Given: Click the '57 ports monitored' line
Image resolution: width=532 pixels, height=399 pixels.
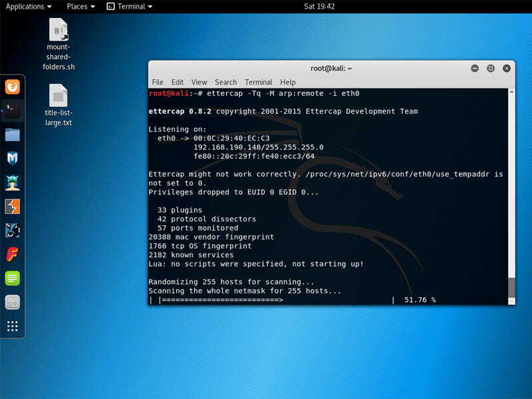Looking at the screenshot, I should 198,228.
